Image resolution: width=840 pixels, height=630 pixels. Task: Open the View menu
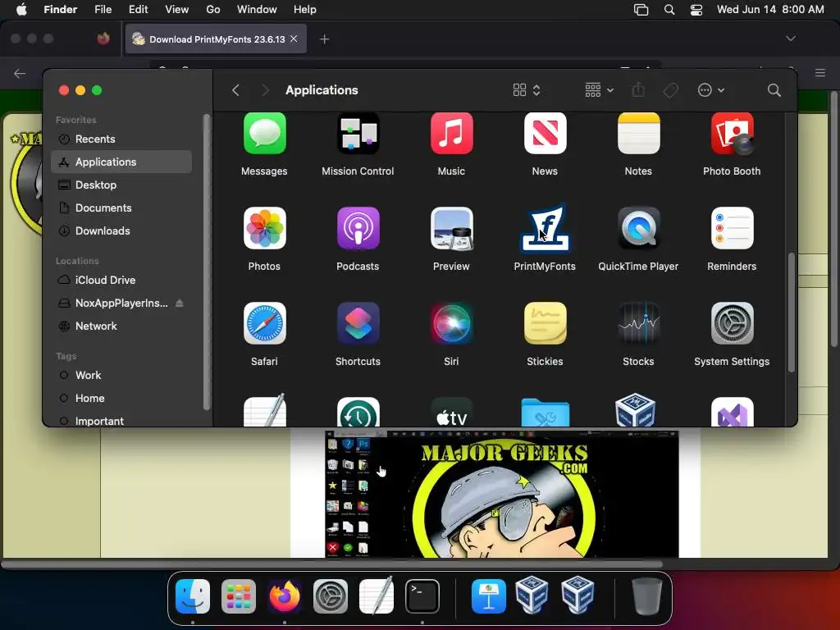pyautogui.click(x=177, y=10)
